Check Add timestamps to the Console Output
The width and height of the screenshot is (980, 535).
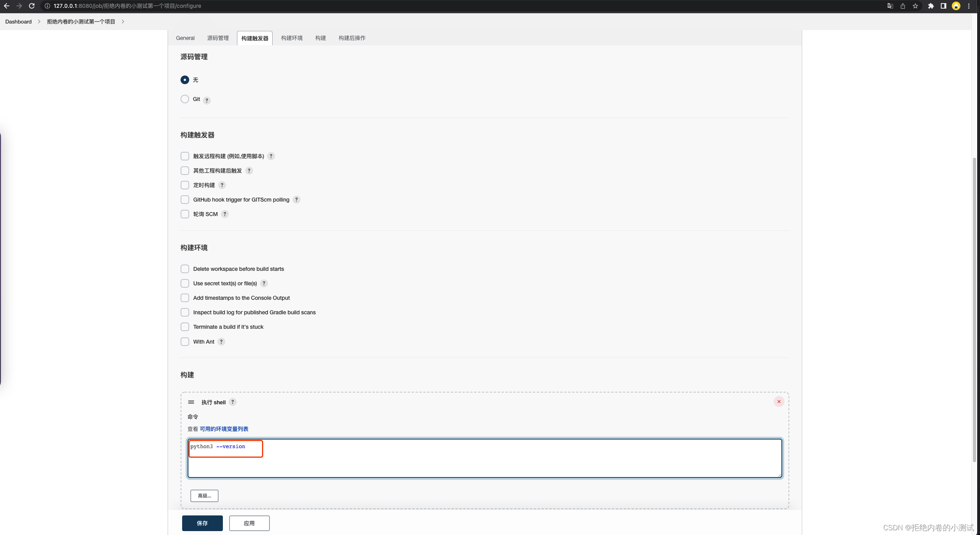[x=185, y=298]
